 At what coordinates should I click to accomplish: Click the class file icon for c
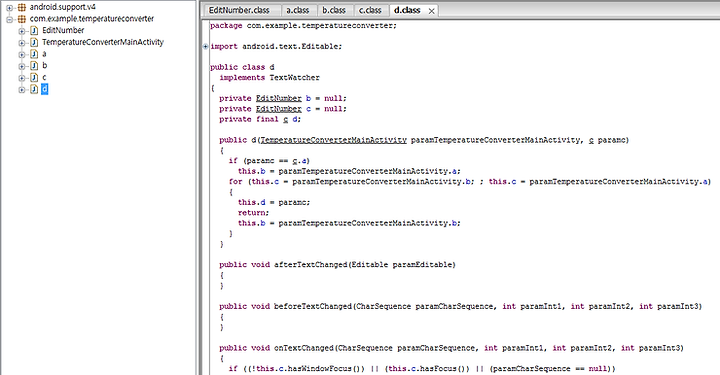coord(34,78)
